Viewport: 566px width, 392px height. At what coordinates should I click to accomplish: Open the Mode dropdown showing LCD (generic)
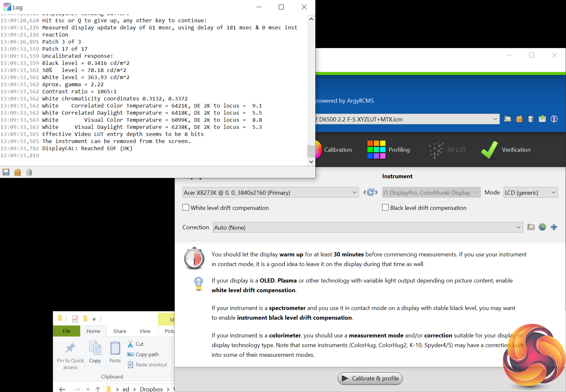point(531,192)
